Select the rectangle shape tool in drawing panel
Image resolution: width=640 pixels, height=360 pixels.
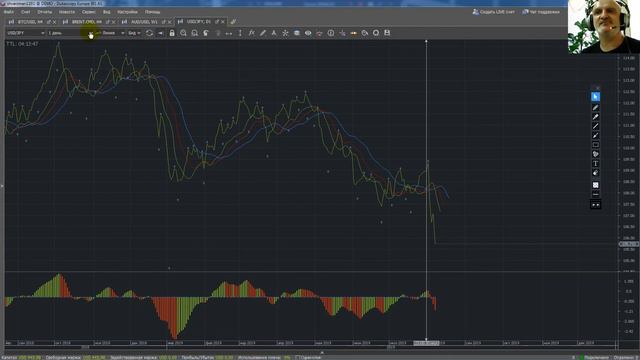tap(596, 145)
